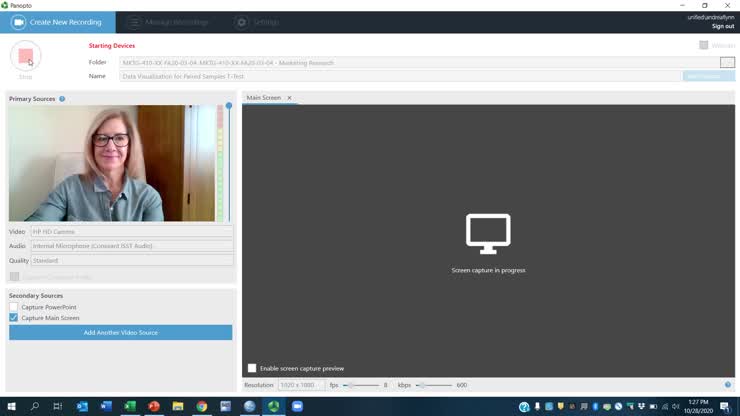Image resolution: width=740 pixels, height=416 pixels.
Task: Open the Audio source dropdown
Action: point(131,246)
